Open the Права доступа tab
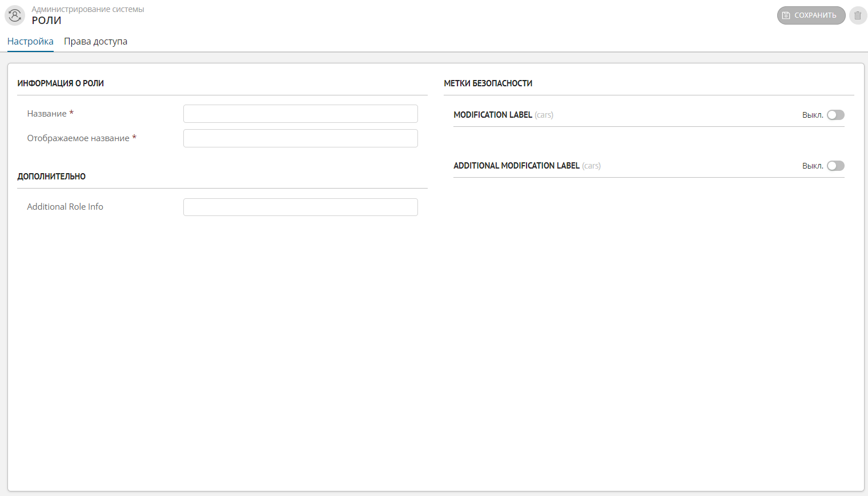868x496 pixels. pyautogui.click(x=95, y=42)
